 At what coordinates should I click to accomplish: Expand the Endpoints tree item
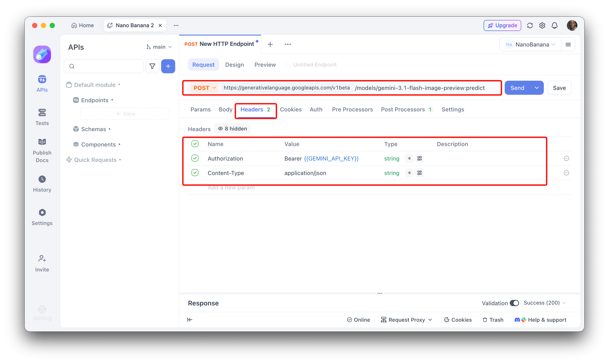coord(93,100)
